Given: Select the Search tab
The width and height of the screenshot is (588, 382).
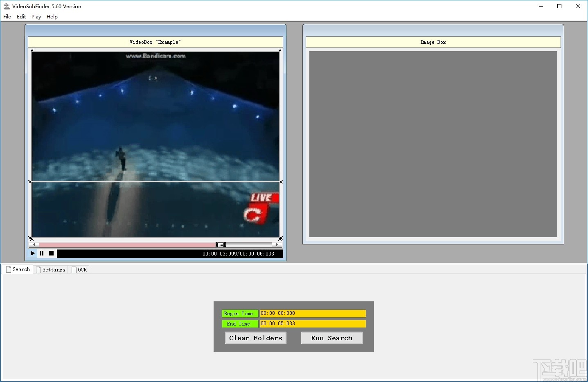Looking at the screenshot, I should (x=20, y=269).
